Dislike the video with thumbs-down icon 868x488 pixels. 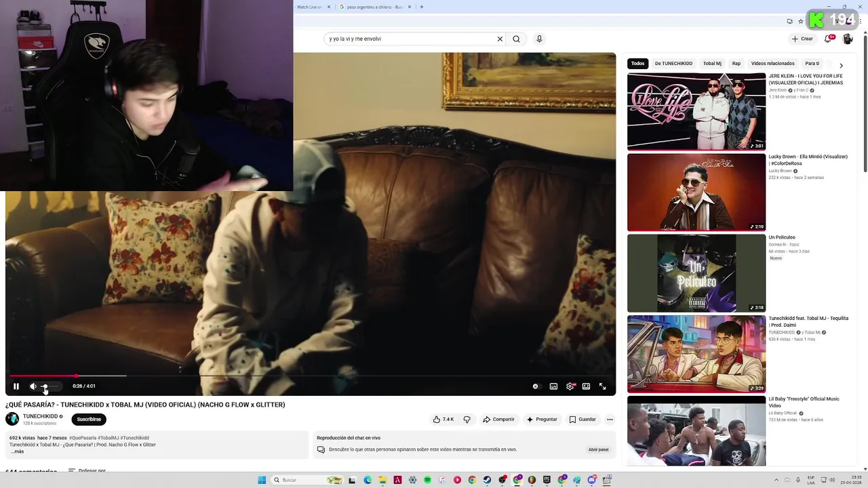[467, 420]
